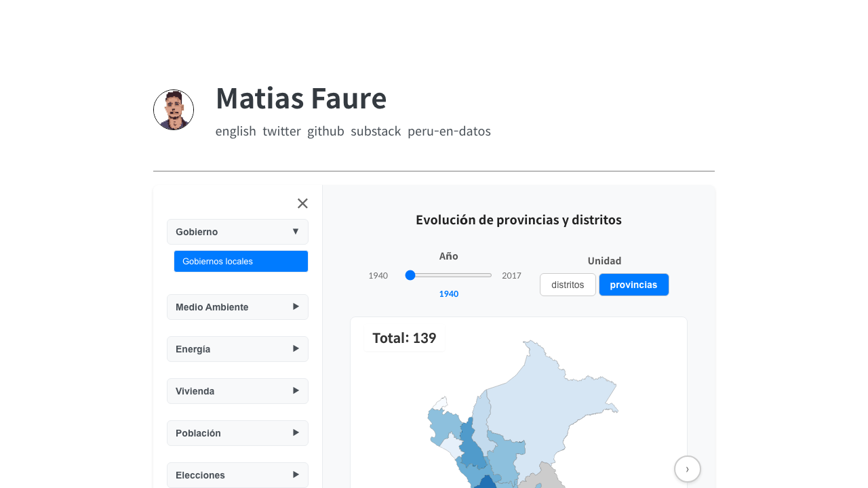Open the substack link
Image resolution: width=868 pixels, height=488 pixels.
(376, 131)
